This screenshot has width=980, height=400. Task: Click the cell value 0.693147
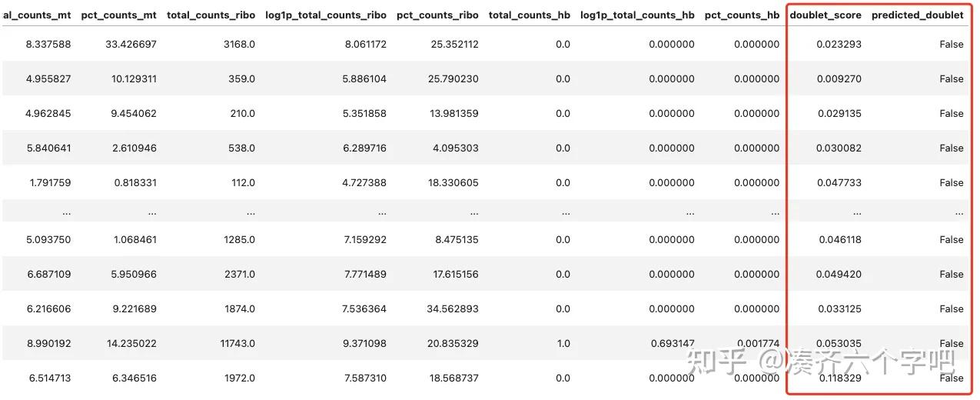[x=672, y=343]
